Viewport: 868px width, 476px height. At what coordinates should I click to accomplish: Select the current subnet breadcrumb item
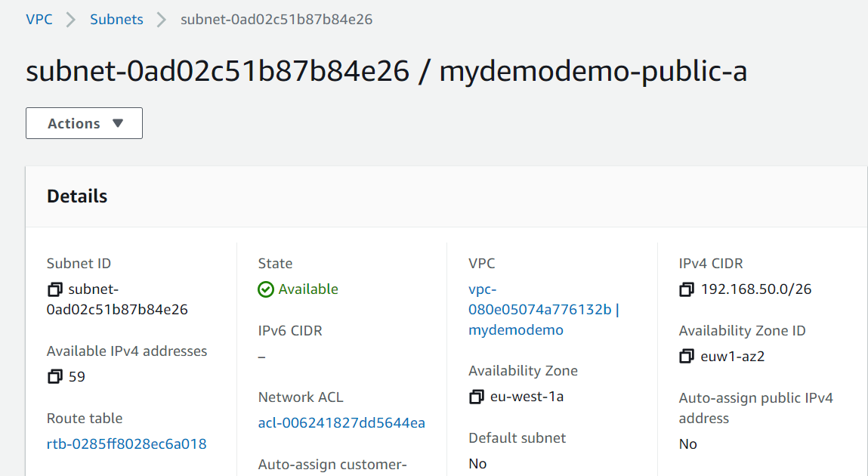click(276, 20)
